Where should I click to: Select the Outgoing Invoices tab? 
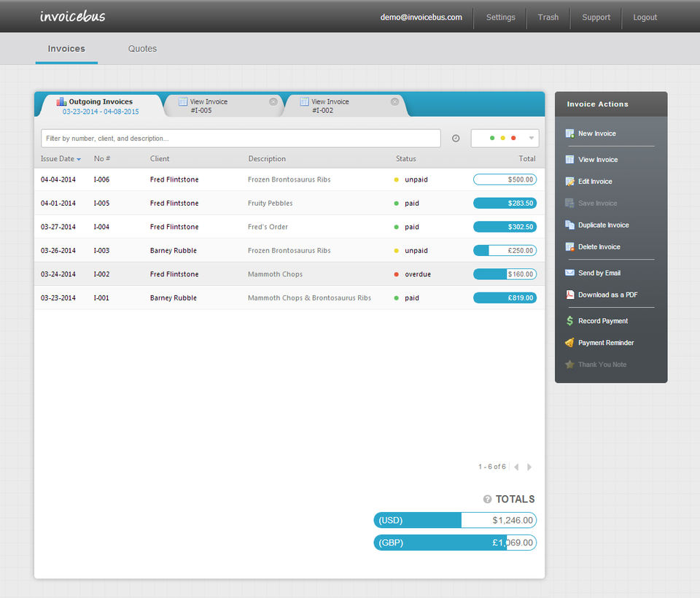coord(101,106)
